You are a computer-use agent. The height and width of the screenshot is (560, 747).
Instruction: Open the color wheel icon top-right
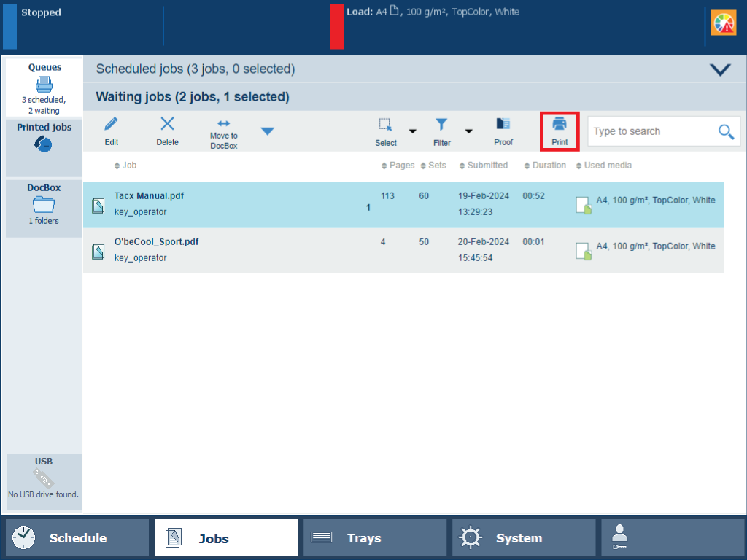[x=724, y=23]
